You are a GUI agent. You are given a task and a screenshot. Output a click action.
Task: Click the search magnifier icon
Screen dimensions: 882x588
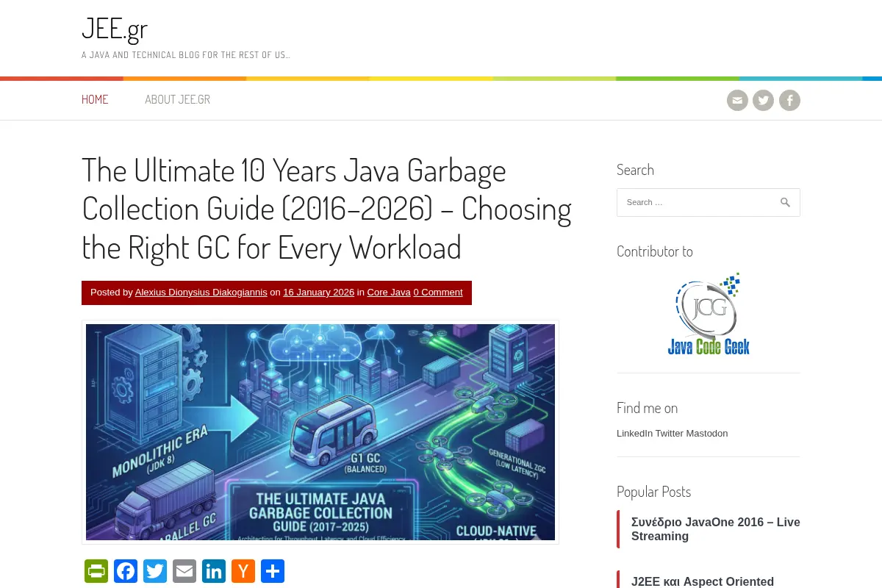pos(785,202)
